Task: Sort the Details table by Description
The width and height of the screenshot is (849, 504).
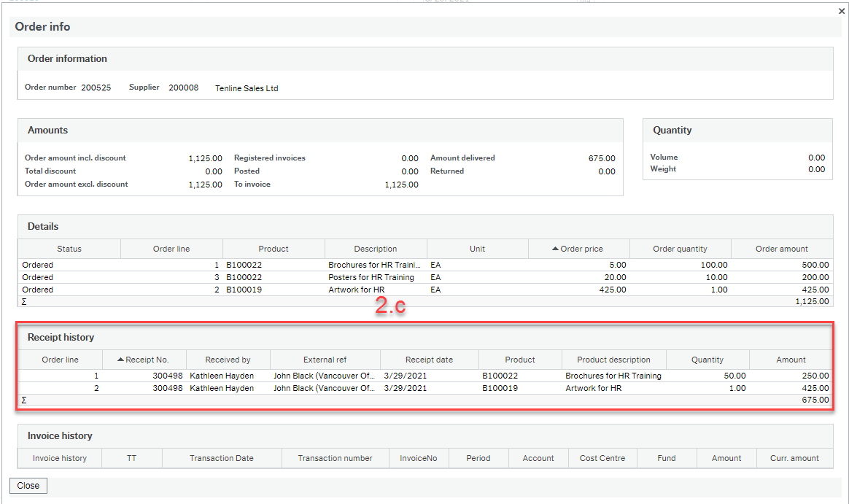Action: click(x=375, y=248)
